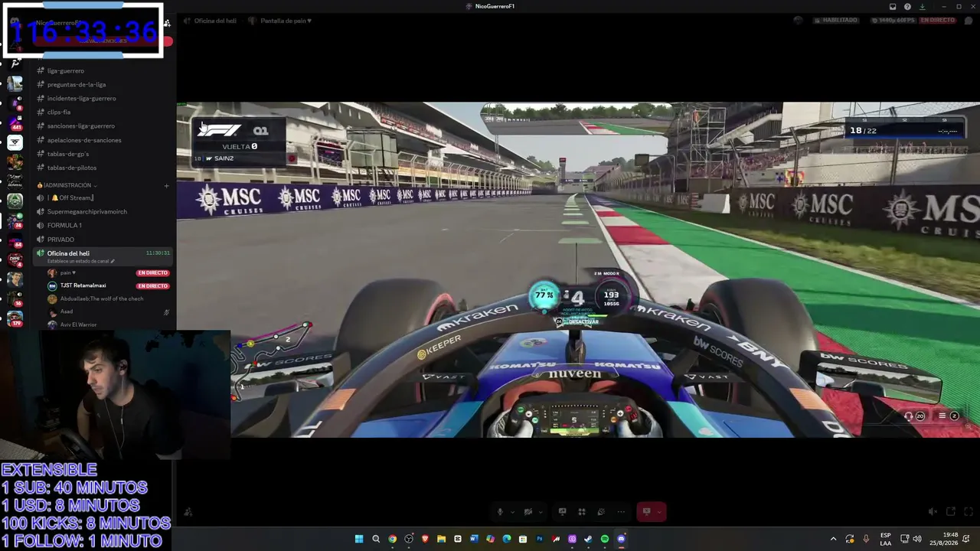Open the dropdown beside the disconnect button
This screenshot has width=980, height=551.
pyautogui.click(x=659, y=512)
